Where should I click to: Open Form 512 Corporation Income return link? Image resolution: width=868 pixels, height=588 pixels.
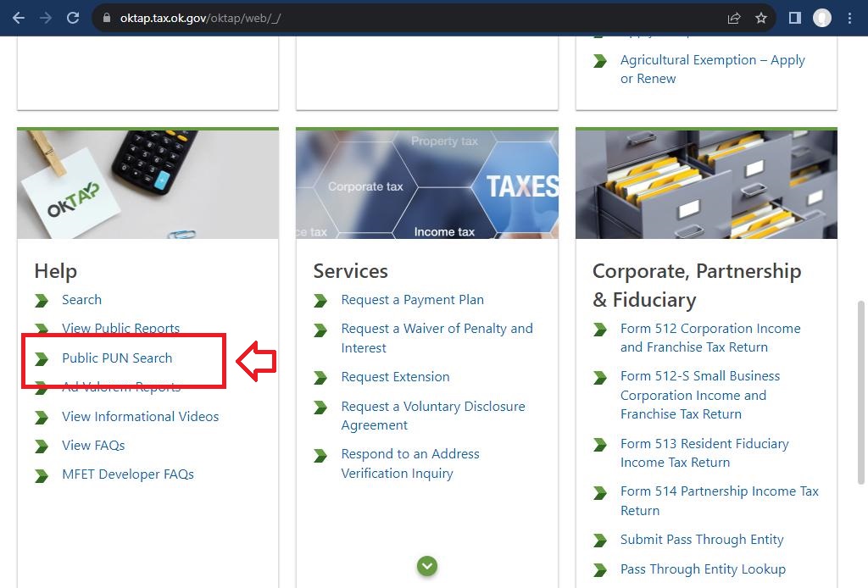click(x=710, y=338)
